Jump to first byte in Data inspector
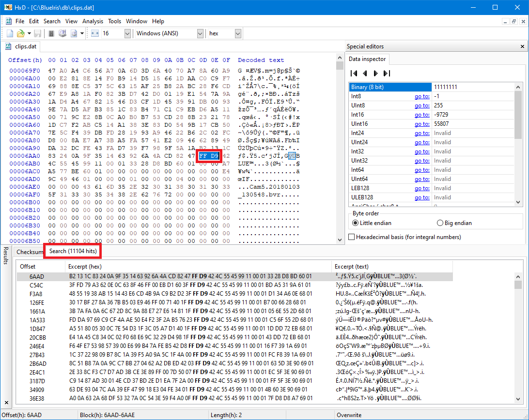The height and width of the screenshot is (420, 529). (x=354, y=73)
